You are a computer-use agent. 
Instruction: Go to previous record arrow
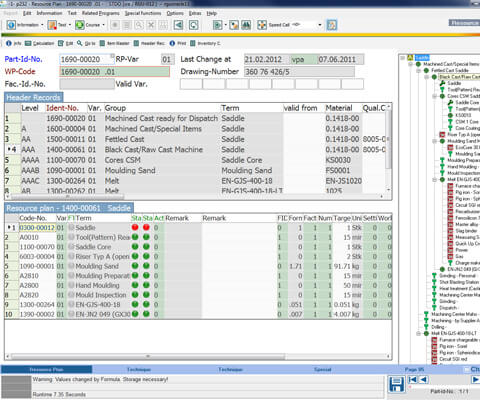(423, 380)
